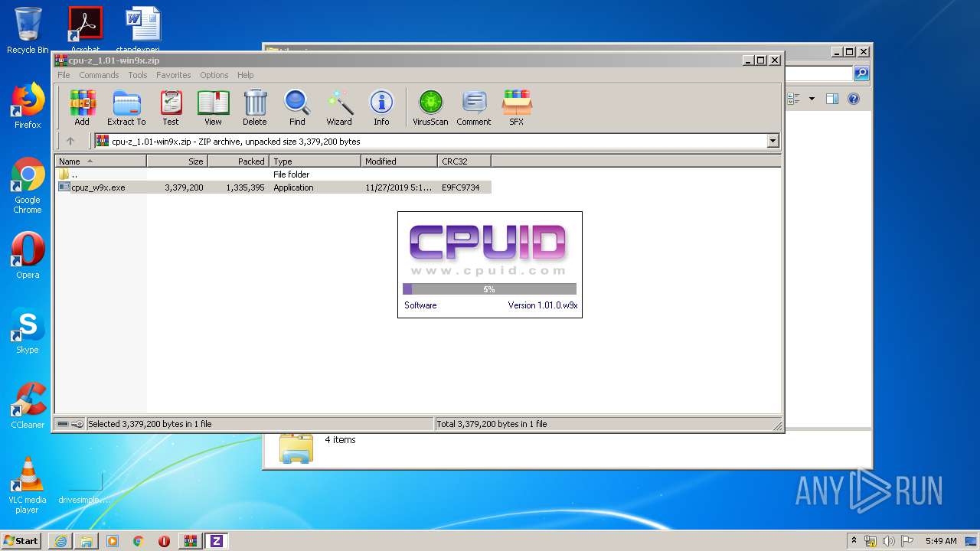The height and width of the screenshot is (551, 980).
Task: Open the Commands menu
Action: point(99,75)
